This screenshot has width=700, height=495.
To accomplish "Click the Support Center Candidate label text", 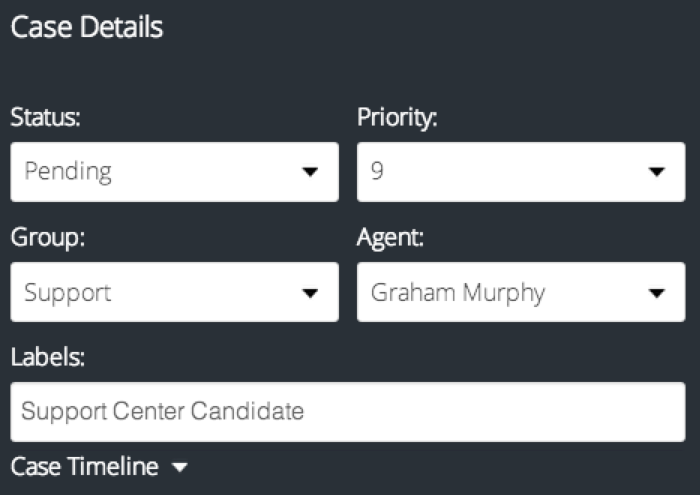I will coord(162,411).
